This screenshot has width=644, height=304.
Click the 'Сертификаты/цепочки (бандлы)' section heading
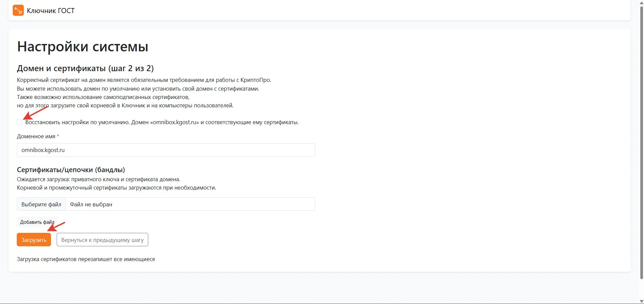pos(71,170)
